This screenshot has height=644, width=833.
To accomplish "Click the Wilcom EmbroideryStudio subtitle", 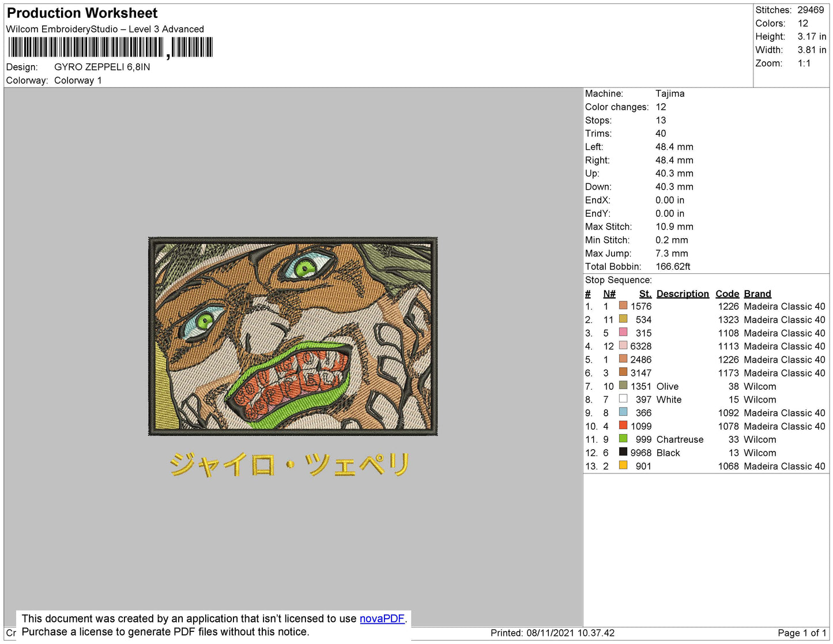I will coord(105,29).
